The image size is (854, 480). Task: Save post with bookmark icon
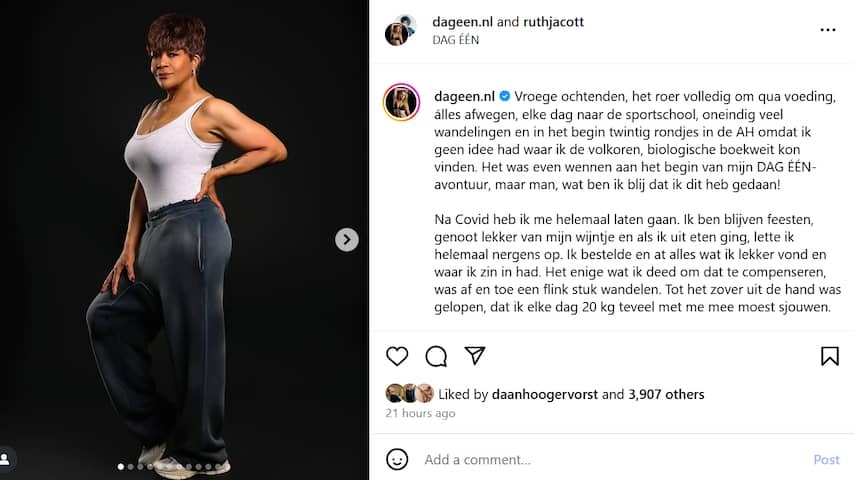829,356
